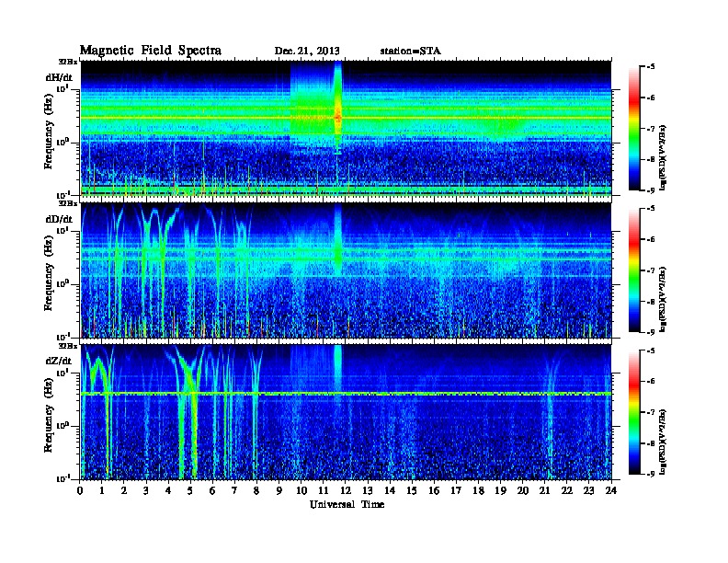
Task: Click the '-5' value on the dH/dt color scale
Action: (651, 67)
